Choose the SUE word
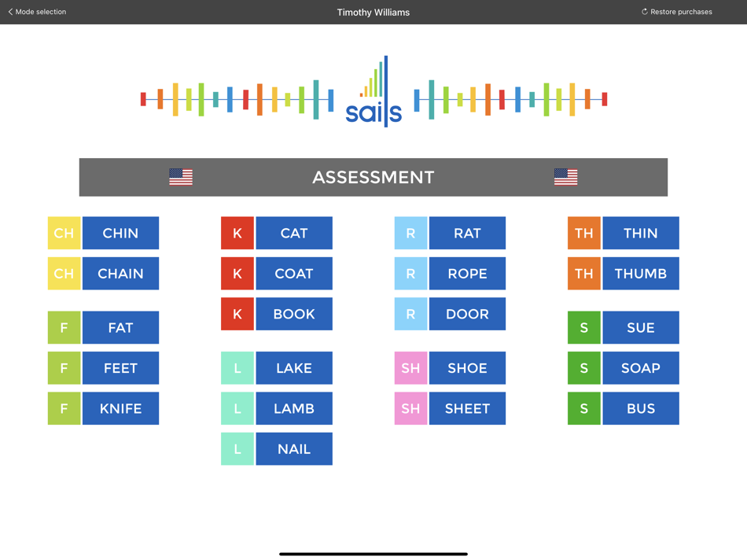747x560 pixels. pyautogui.click(x=641, y=327)
